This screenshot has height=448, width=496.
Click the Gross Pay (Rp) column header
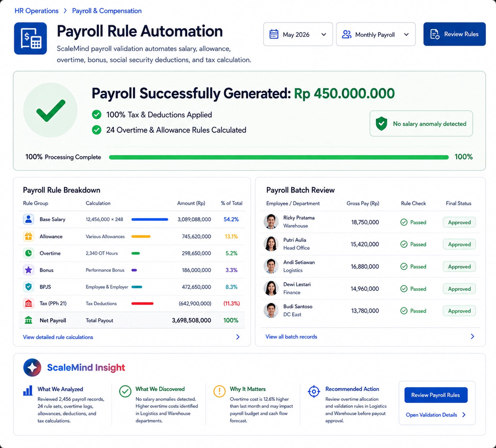click(363, 203)
